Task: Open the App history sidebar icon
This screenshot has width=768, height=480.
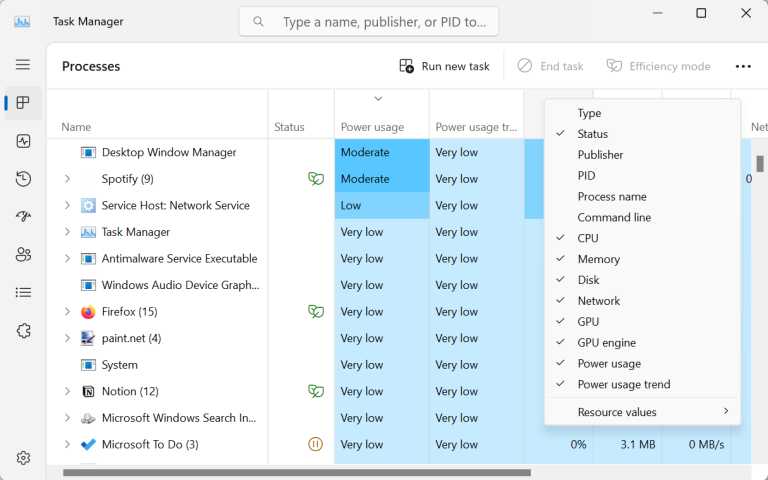Action: coord(23,179)
